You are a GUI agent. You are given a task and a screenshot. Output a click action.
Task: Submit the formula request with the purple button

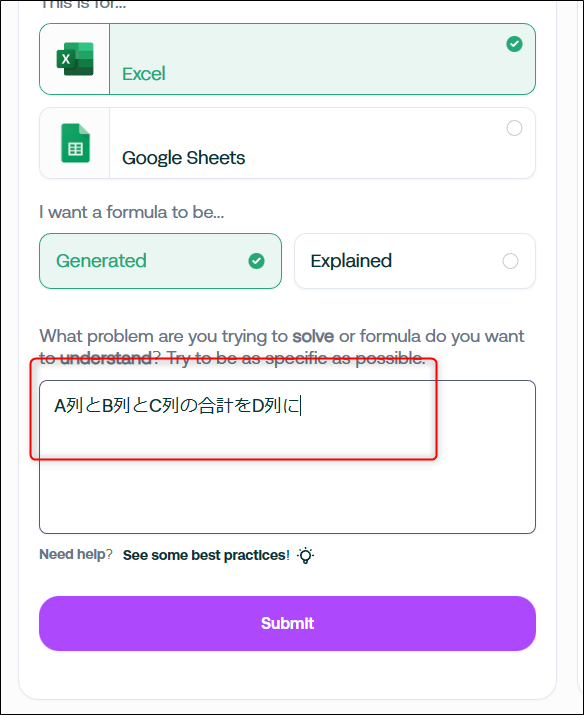point(287,623)
